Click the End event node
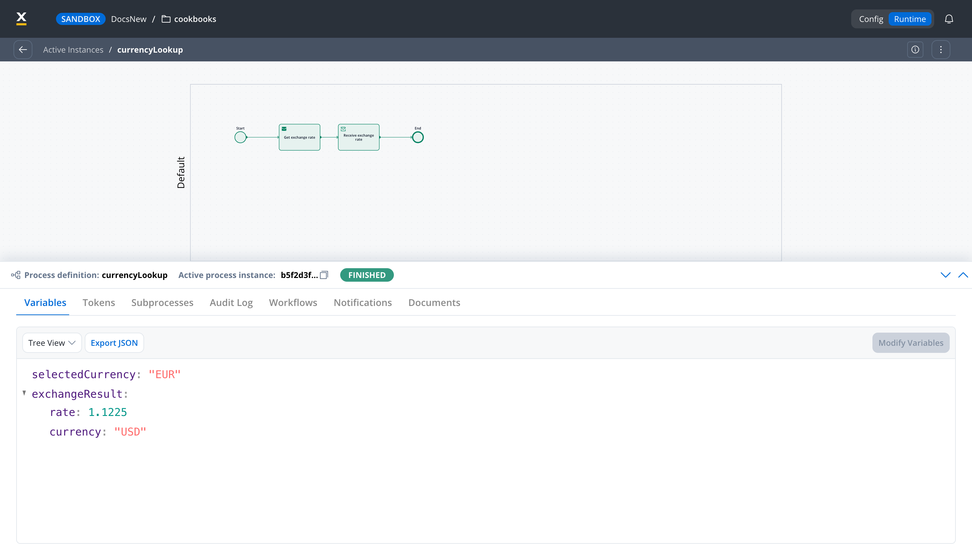The width and height of the screenshot is (972, 560). click(x=418, y=137)
